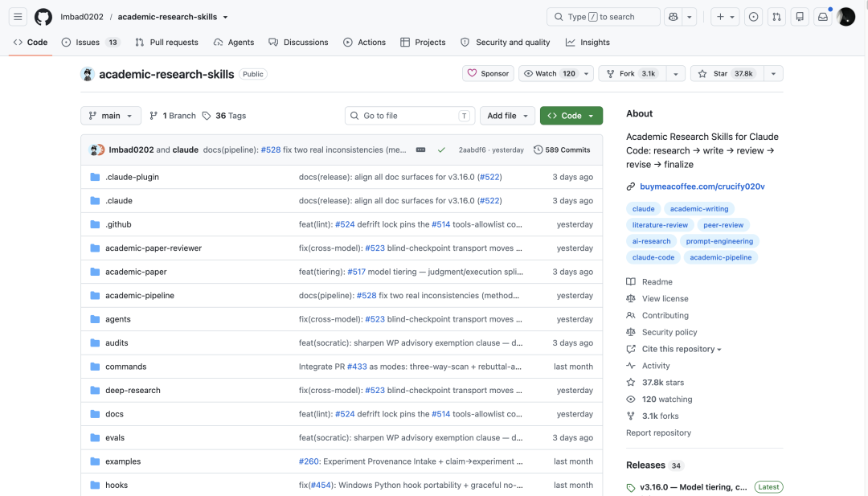The width and height of the screenshot is (868, 496).
Task: View the 589 Commits history
Action: point(562,150)
